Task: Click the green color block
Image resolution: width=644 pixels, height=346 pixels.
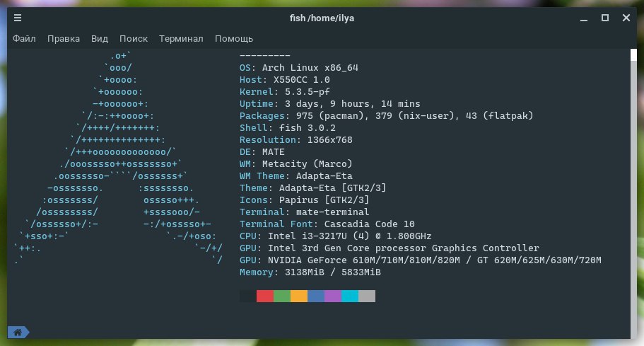Action: [282, 296]
